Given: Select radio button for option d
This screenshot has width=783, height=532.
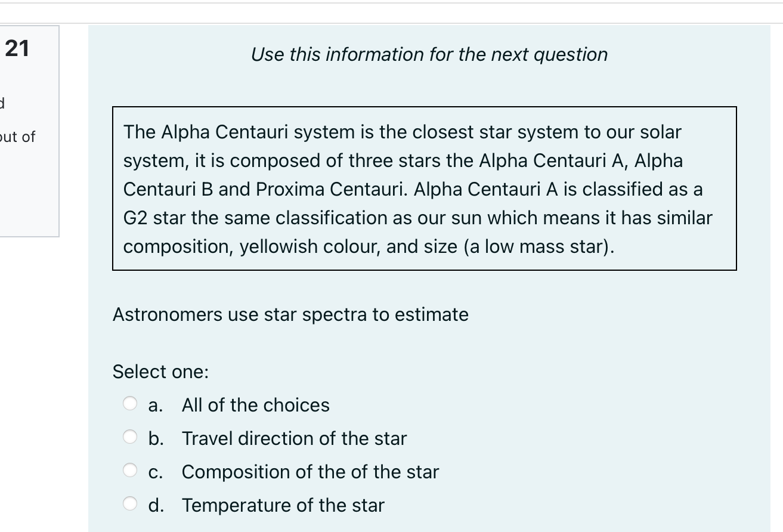Looking at the screenshot, I should pyautogui.click(x=131, y=505).
